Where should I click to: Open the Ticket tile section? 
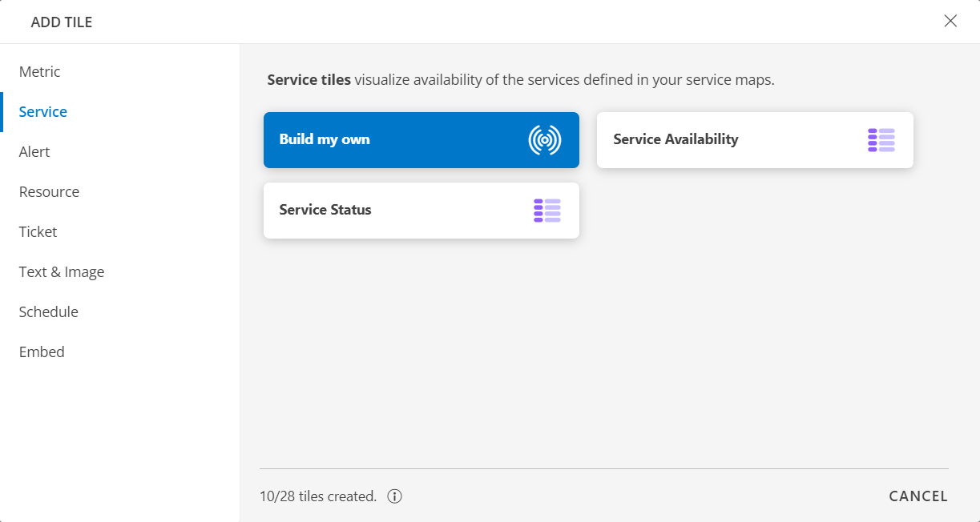38,231
